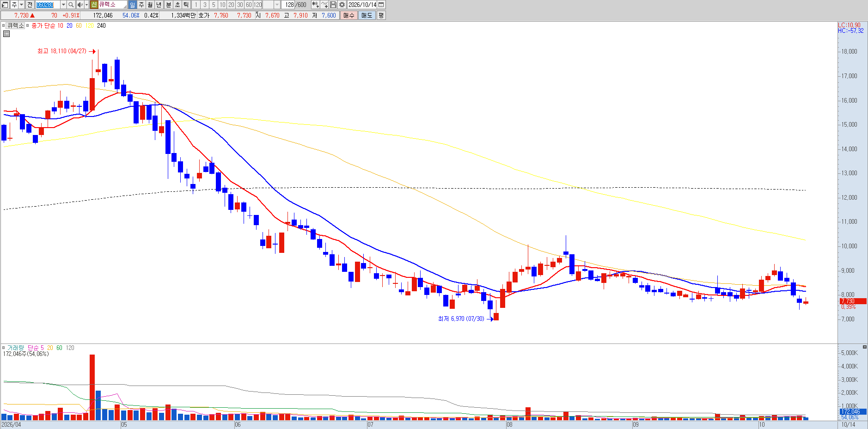Click the 매수 buy button
Image resolution: width=868 pixels, height=429 pixels.
(x=349, y=15)
